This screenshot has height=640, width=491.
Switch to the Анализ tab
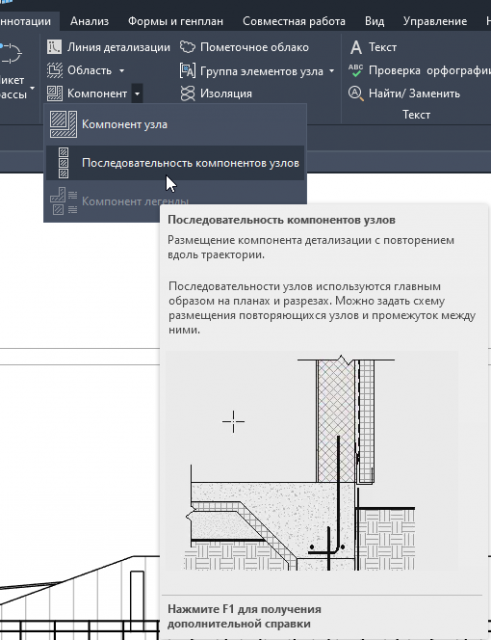click(x=89, y=21)
